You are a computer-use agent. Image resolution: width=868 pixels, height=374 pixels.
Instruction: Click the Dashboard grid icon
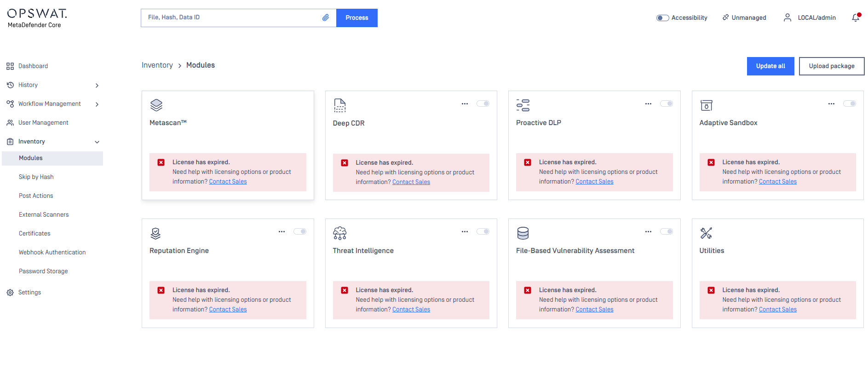(x=10, y=66)
